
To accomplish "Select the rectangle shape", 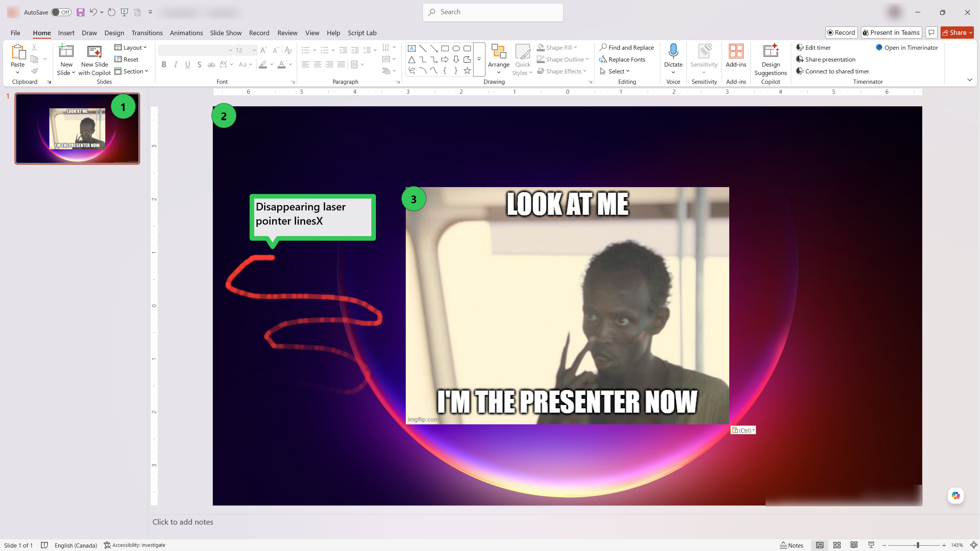I will click(445, 48).
